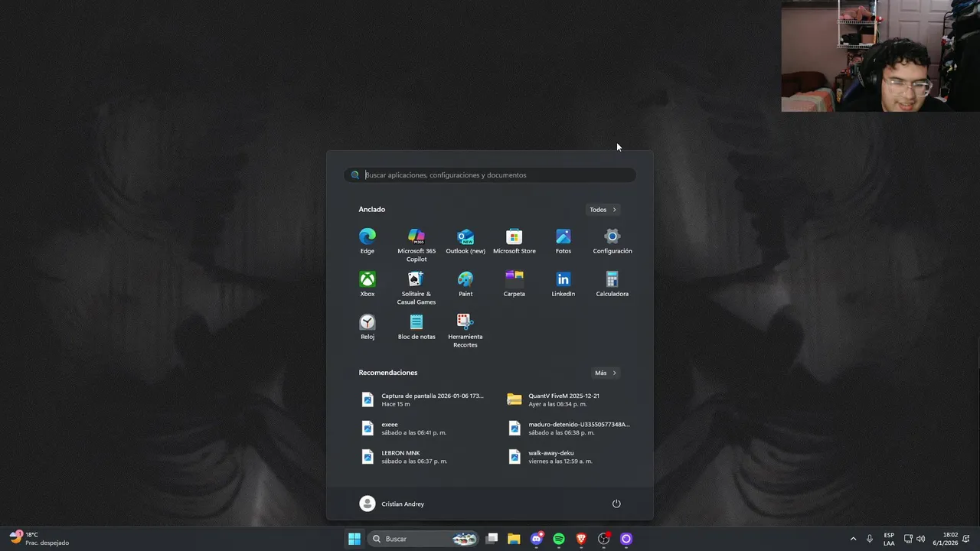The image size is (980, 551).
Task: Open Cristian Andrey user account menu
Action: coord(392,504)
